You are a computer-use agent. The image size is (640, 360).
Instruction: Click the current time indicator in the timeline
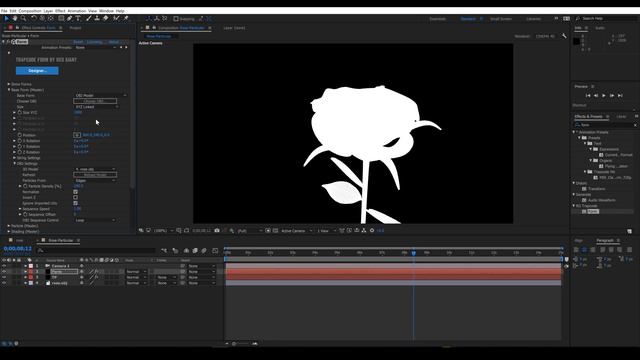point(413,253)
